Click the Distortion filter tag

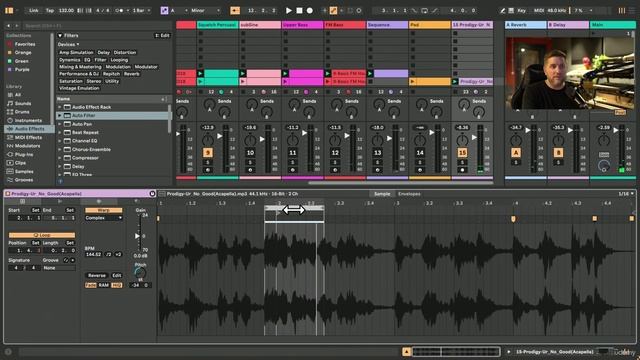(x=125, y=52)
